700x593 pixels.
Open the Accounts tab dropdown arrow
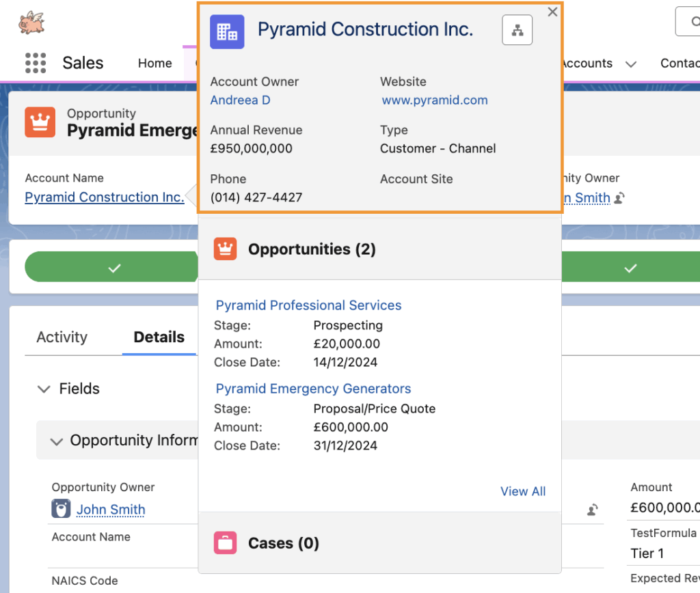tap(630, 64)
